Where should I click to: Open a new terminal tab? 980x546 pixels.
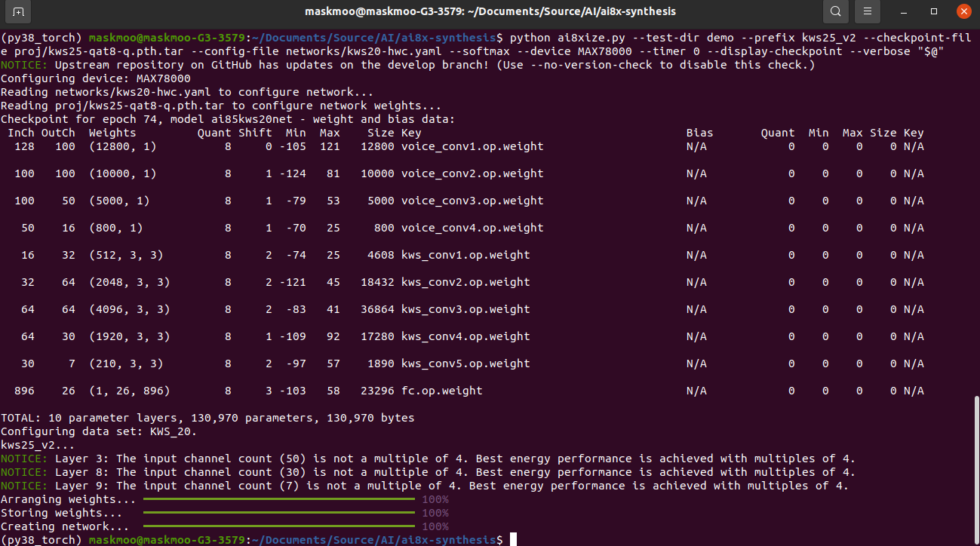19,11
